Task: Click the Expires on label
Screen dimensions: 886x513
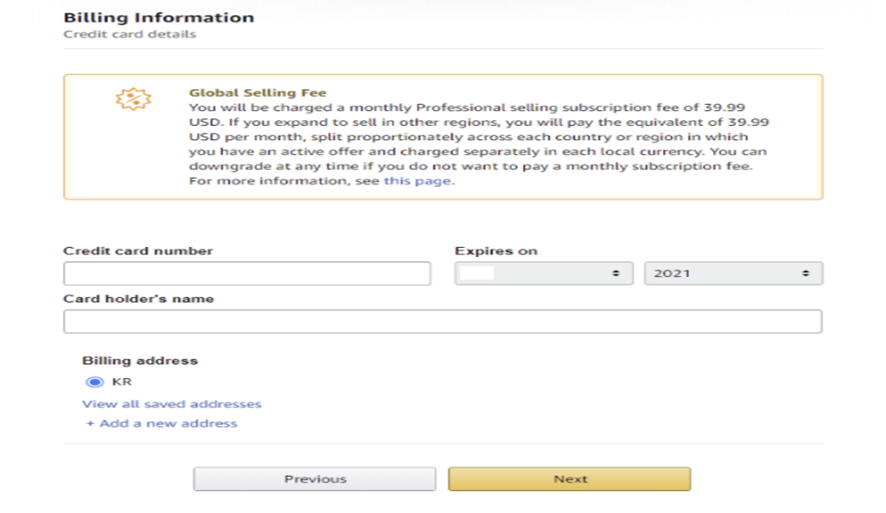Action: click(x=496, y=251)
